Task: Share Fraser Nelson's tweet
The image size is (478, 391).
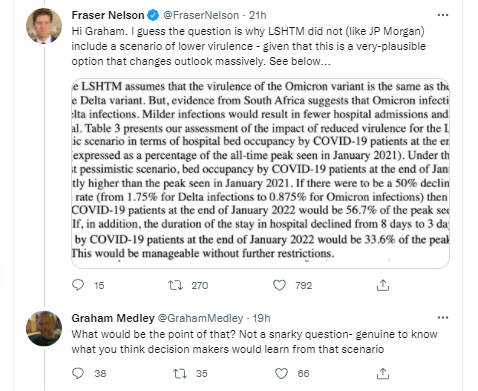Action: pos(383,285)
